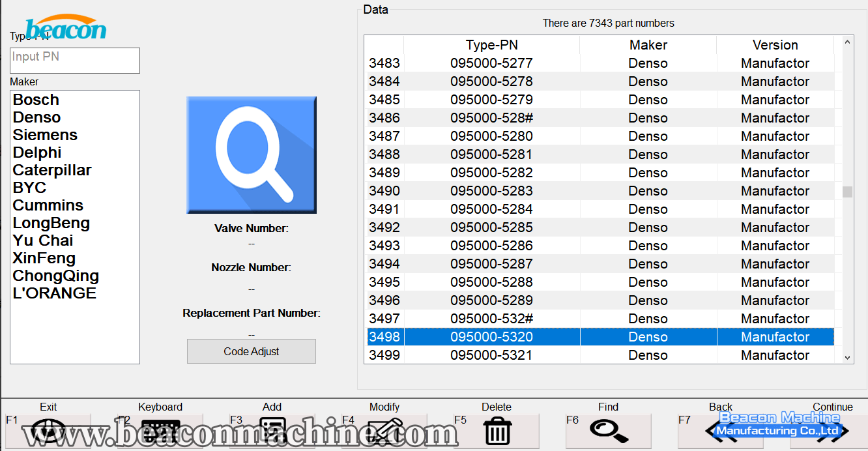868x451 pixels.
Task: Click the Exit power icon (F1)
Action: (48, 431)
